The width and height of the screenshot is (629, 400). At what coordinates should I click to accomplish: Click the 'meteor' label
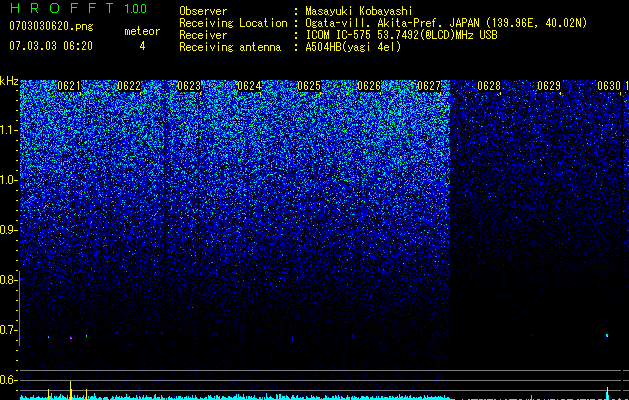[x=142, y=31]
